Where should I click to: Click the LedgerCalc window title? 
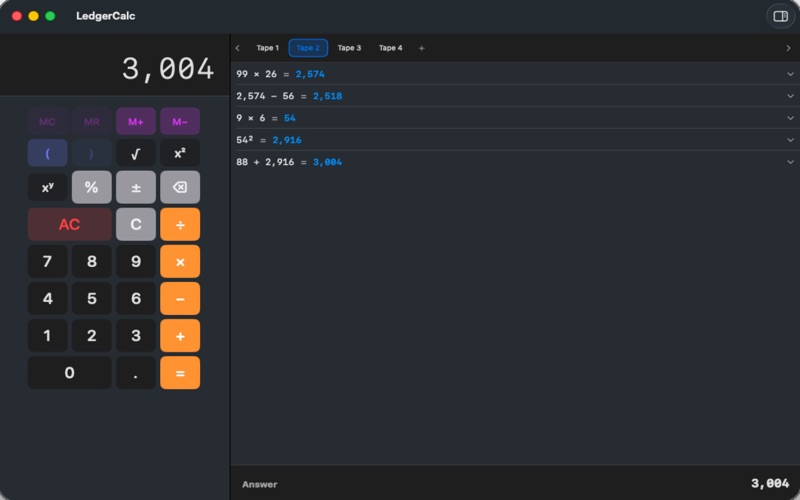tap(106, 16)
